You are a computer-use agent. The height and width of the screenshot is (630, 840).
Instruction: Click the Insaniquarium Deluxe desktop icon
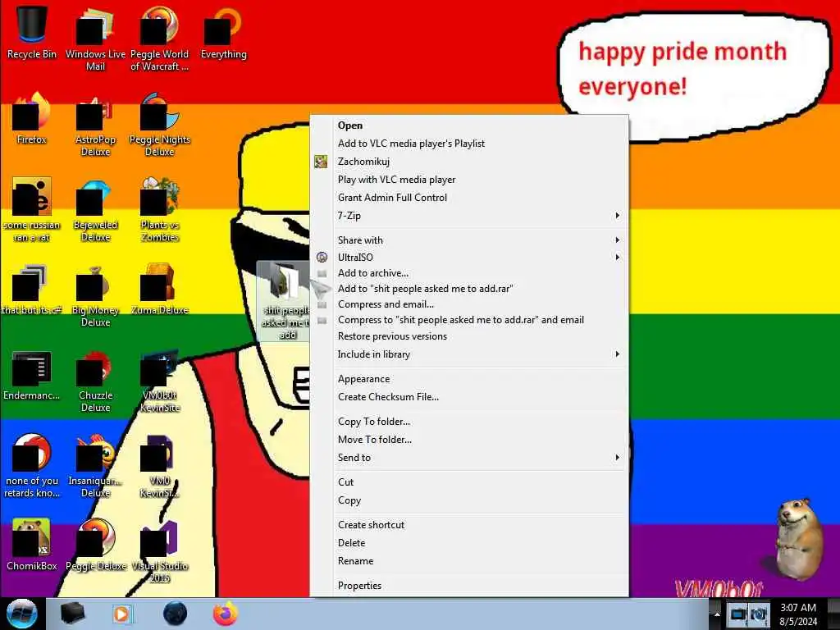[x=95, y=464]
